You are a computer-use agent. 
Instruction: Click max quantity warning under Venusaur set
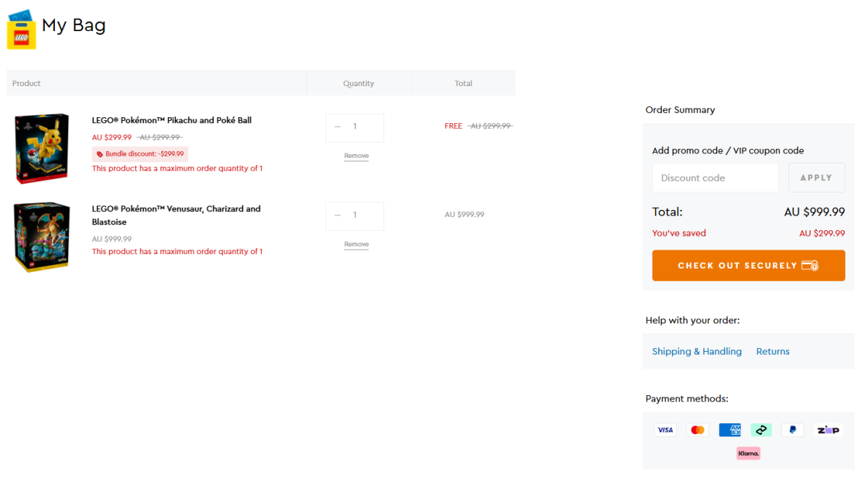tap(177, 252)
